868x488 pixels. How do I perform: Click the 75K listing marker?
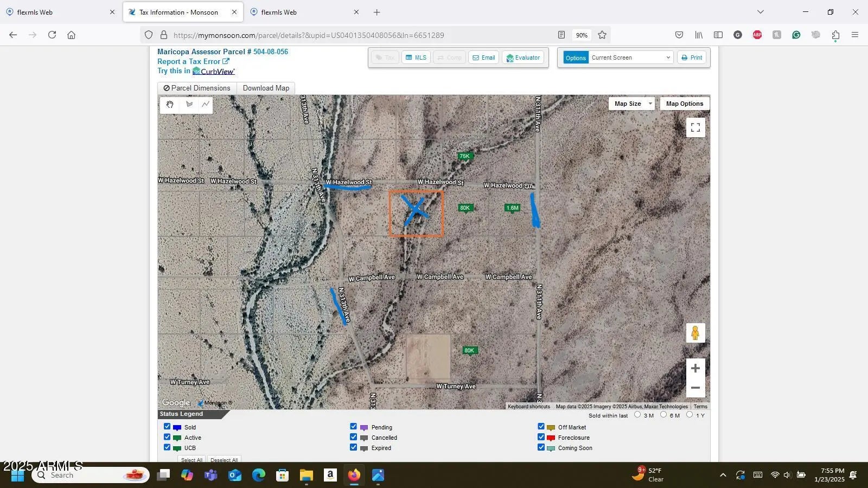click(x=464, y=156)
